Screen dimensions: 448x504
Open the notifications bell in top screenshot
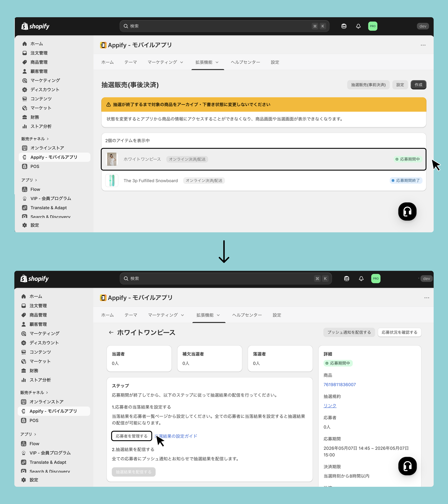[x=358, y=26]
